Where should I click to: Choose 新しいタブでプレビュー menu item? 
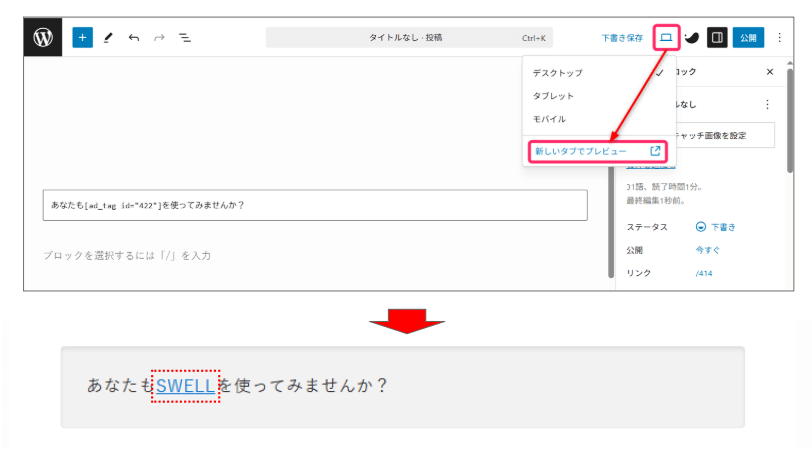597,151
